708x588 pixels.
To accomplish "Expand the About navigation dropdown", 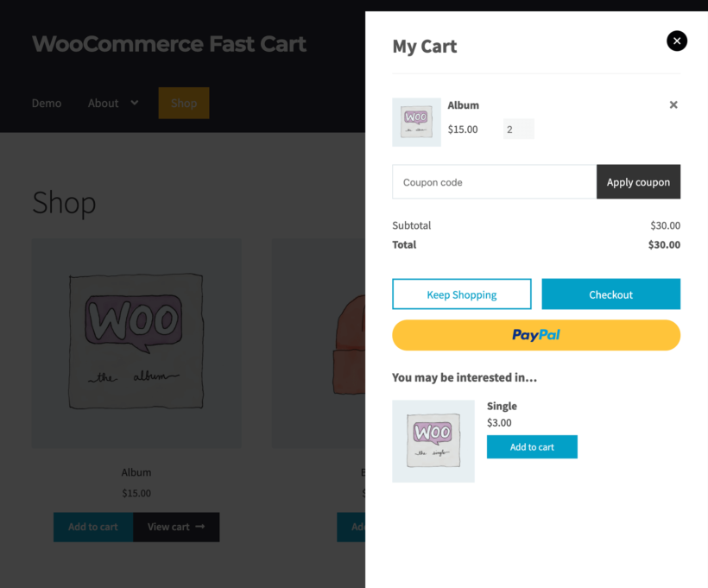I will [112, 103].
